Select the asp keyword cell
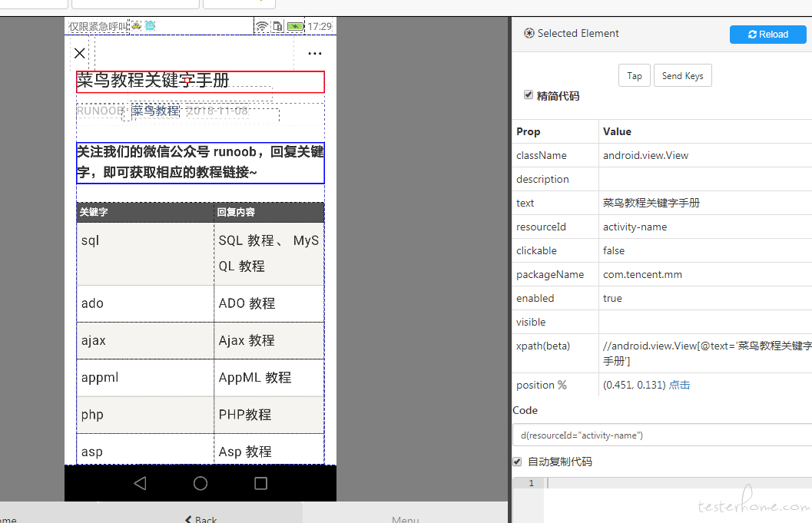This screenshot has width=812, height=523. tap(145, 449)
